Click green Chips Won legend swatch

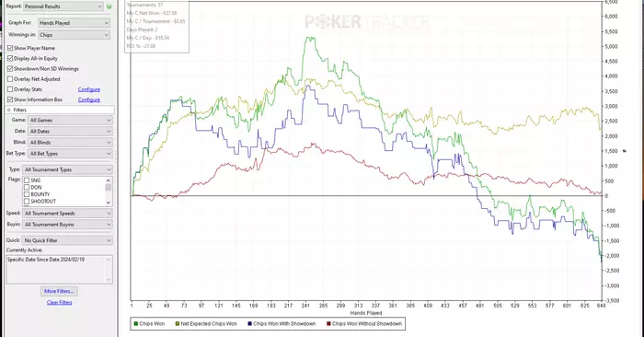click(136, 324)
